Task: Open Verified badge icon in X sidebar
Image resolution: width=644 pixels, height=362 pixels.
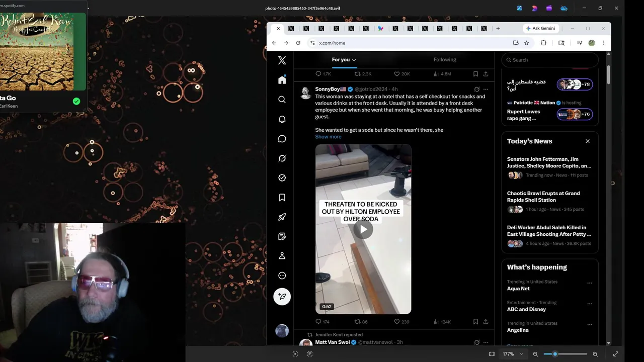Action: pyautogui.click(x=282, y=177)
